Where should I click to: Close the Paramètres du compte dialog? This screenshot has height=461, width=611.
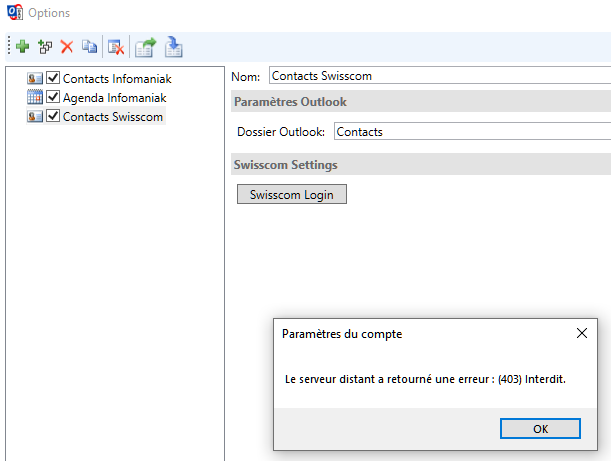point(582,334)
